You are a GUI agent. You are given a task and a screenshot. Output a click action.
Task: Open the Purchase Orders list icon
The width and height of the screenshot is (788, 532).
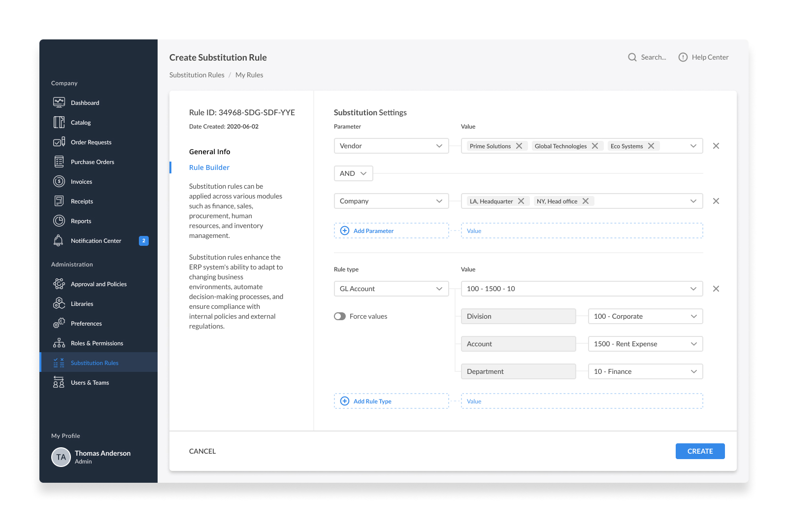click(59, 162)
